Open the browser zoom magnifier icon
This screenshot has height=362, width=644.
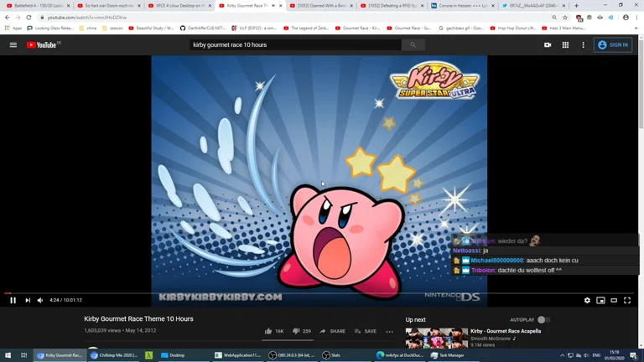554,18
